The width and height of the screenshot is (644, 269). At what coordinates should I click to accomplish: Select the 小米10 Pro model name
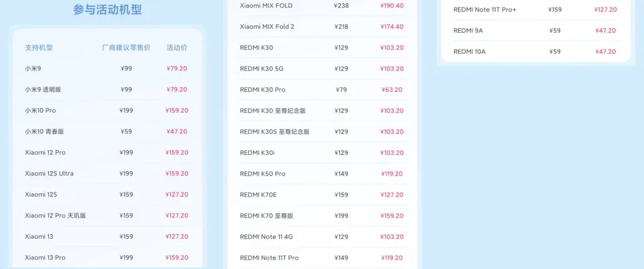click(x=40, y=111)
